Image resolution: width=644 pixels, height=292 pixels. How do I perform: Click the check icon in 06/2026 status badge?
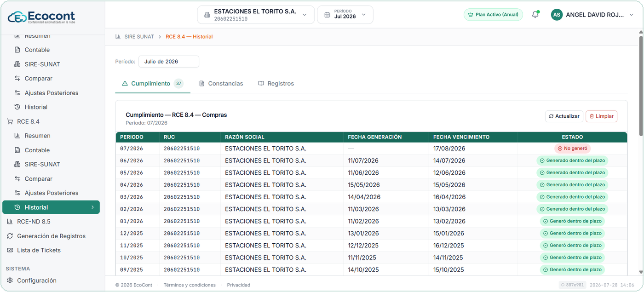coord(542,160)
